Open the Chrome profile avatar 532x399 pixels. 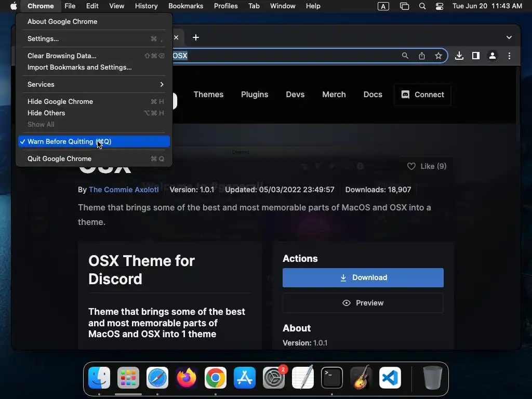tap(493, 56)
